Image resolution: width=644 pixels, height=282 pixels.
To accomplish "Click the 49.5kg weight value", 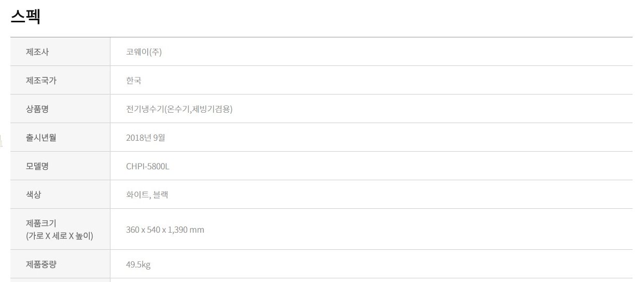I will pos(138,265).
